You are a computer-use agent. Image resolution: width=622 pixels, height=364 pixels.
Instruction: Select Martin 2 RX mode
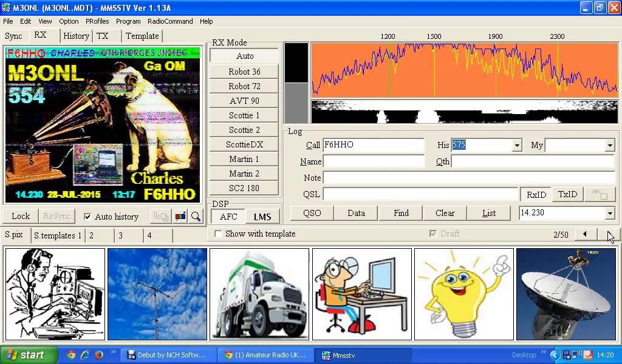coord(244,174)
